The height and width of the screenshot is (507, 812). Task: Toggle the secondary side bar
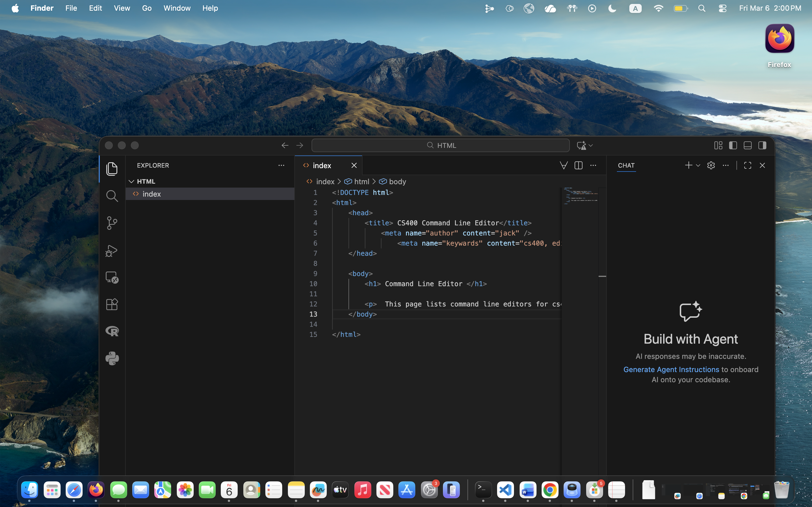pos(762,145)
